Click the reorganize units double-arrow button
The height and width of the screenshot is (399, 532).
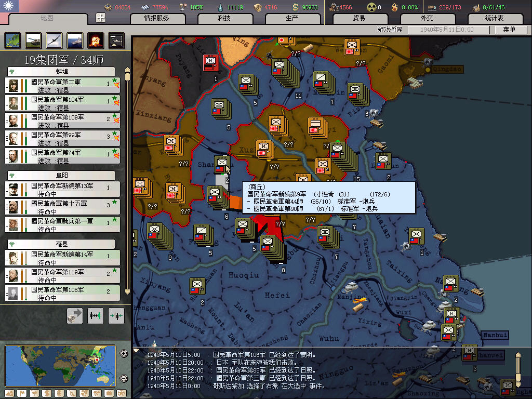pyautogui.click(x=96, y=316)
